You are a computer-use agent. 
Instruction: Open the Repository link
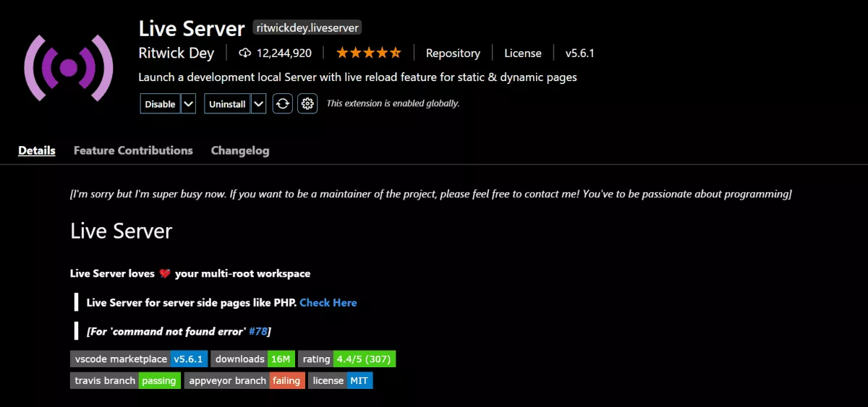click(x=453, y=53)
